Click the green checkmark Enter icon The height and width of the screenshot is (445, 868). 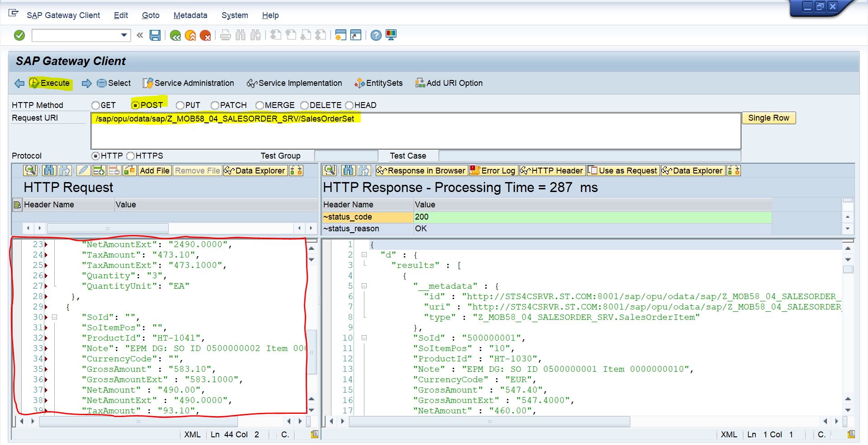[x=19, y=35]
